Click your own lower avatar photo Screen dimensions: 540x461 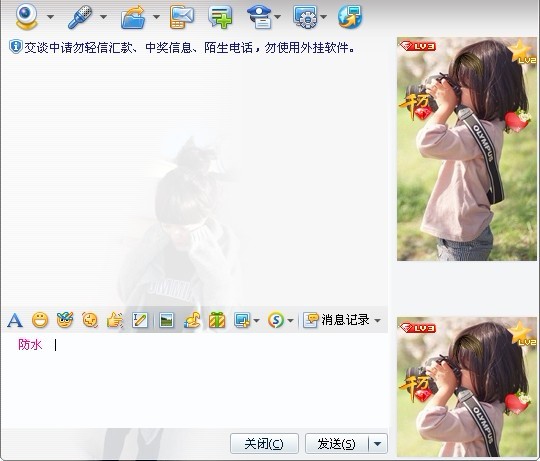(x=467, y=387)
